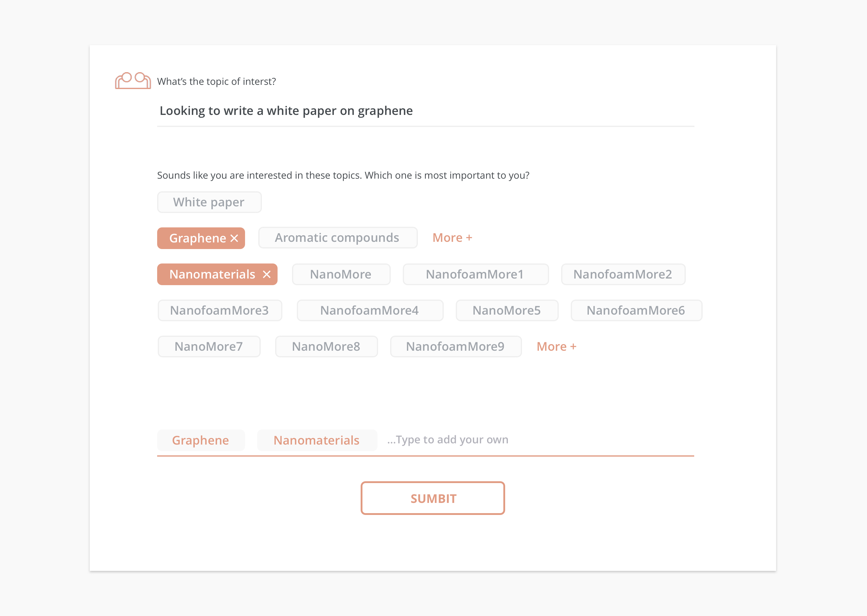Expand More + next to Aromatic compounds

tap(452, 238)
